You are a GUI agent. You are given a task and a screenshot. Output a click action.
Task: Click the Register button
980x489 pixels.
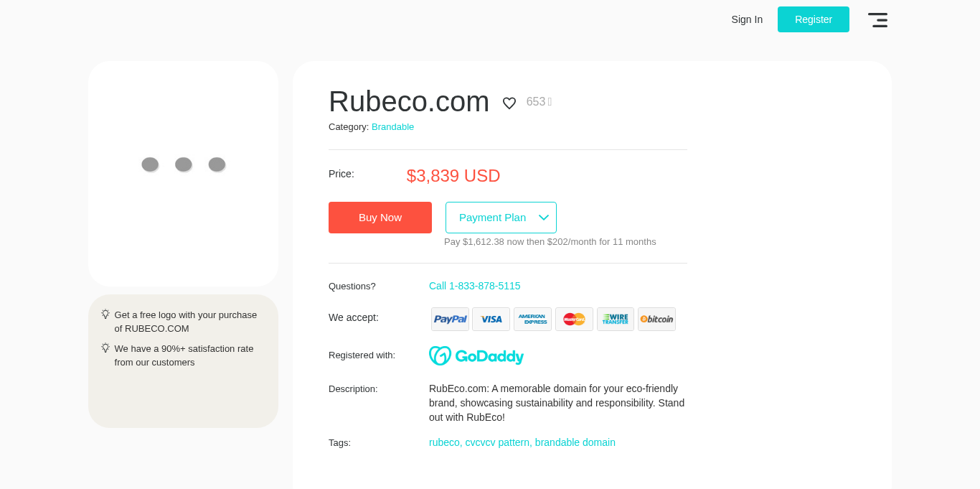click(x=813, y=19)
